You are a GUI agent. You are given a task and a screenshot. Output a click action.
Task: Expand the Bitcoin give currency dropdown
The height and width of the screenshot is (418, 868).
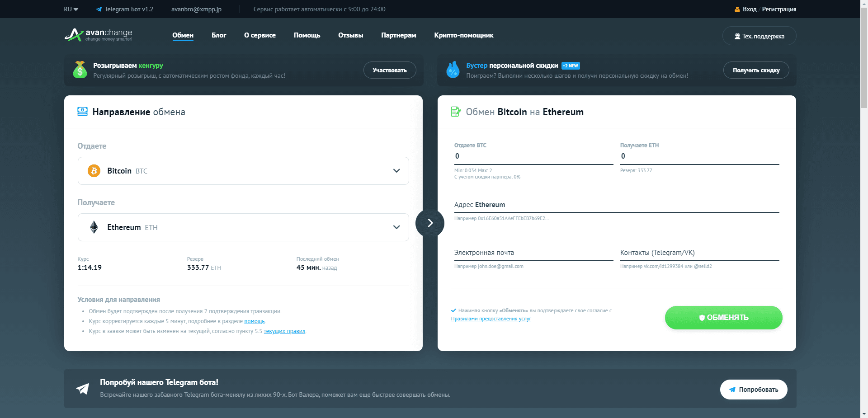tap(396, 171)
